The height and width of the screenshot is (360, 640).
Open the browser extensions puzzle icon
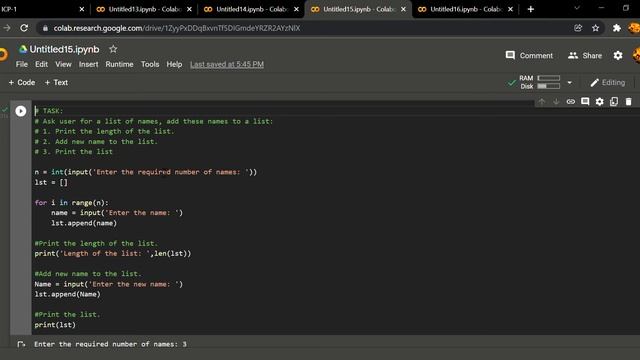(x=617, y=28)
